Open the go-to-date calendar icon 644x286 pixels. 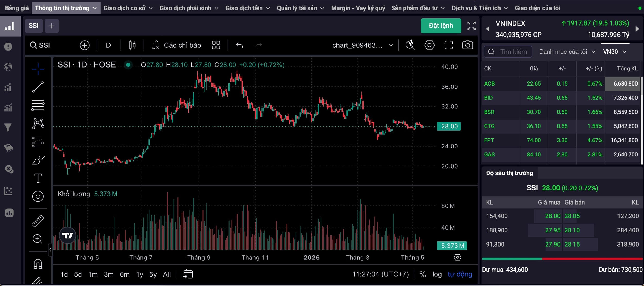pyautogui.click(x=188, y=274)
